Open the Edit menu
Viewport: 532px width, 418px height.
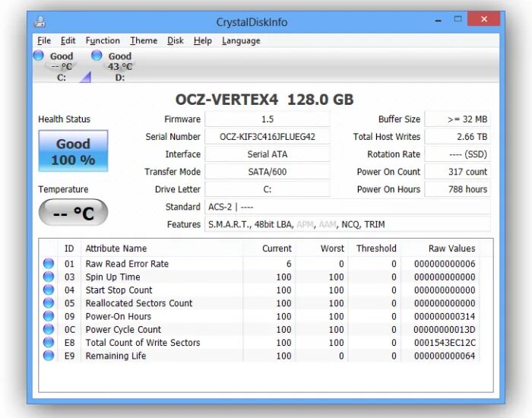pos(68,41)
